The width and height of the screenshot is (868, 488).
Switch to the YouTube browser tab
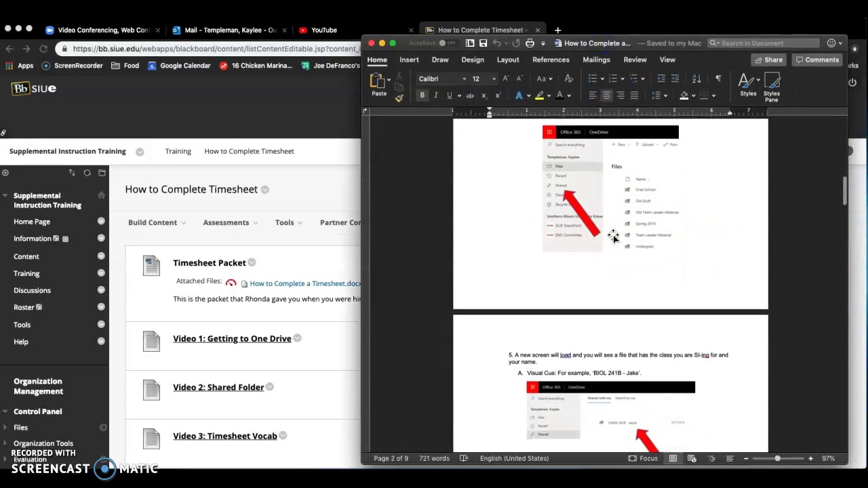point(324,30)
